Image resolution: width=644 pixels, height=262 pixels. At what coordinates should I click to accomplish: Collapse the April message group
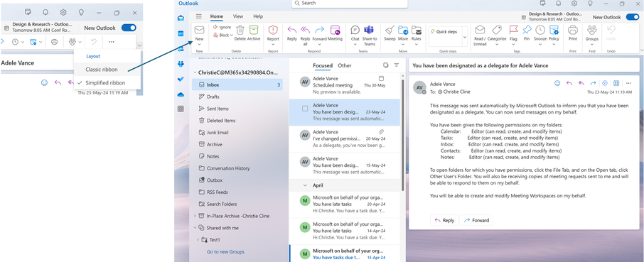(305, 185)
